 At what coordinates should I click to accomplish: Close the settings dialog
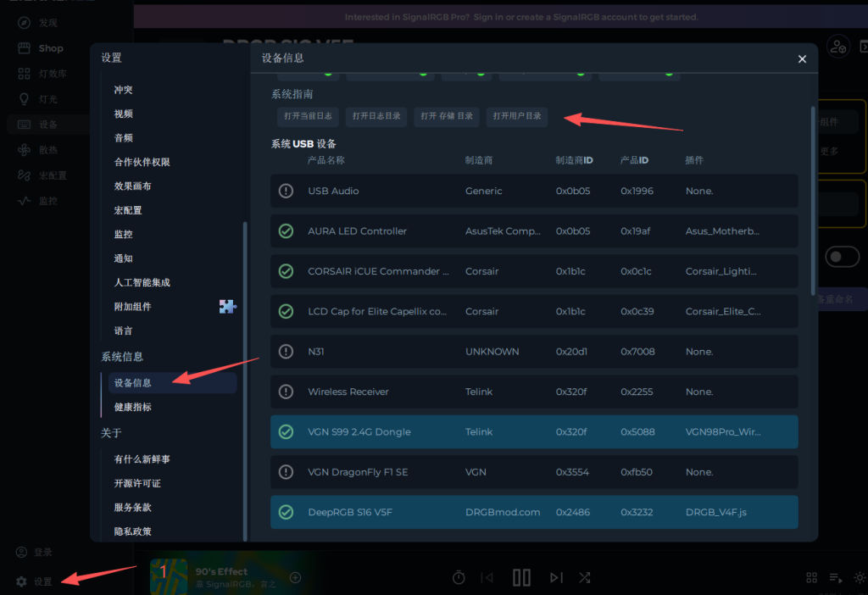pyautogui.click(x=802, y=58)
